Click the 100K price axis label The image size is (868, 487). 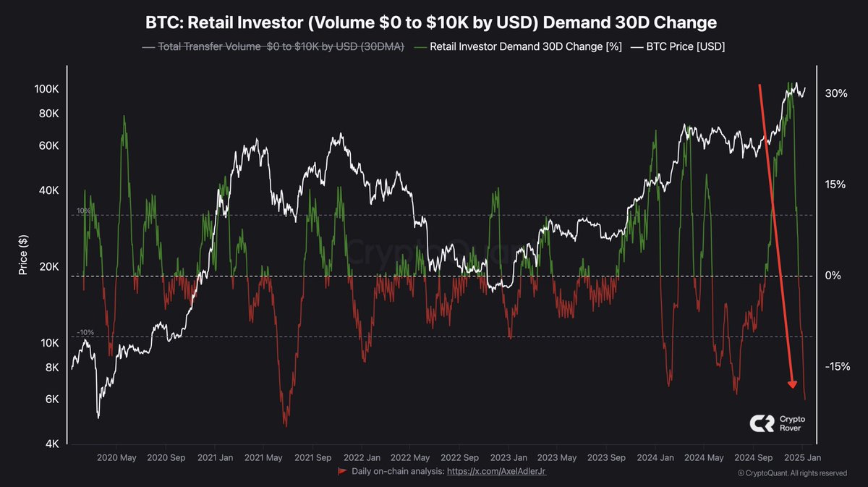[46, 89]
